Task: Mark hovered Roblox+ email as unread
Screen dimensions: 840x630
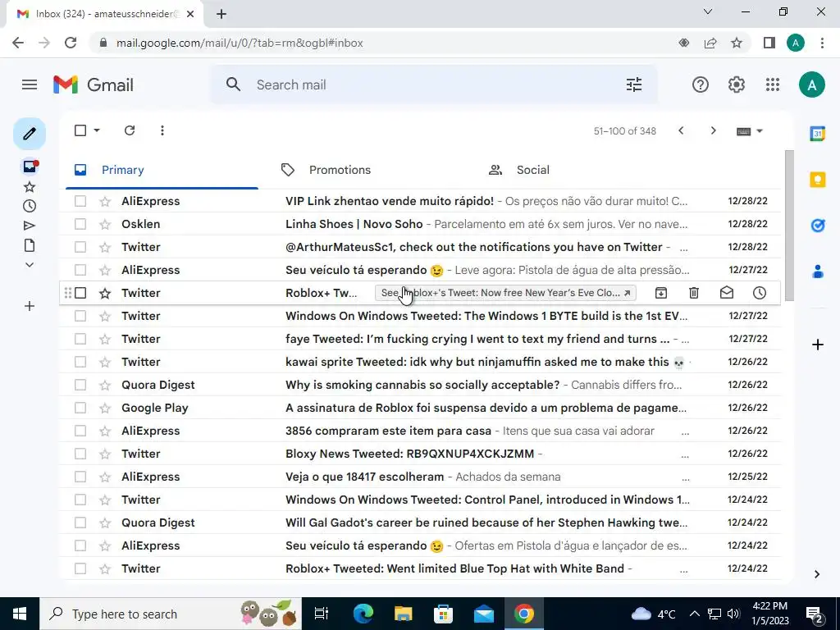Action: (x=727, y=293)
